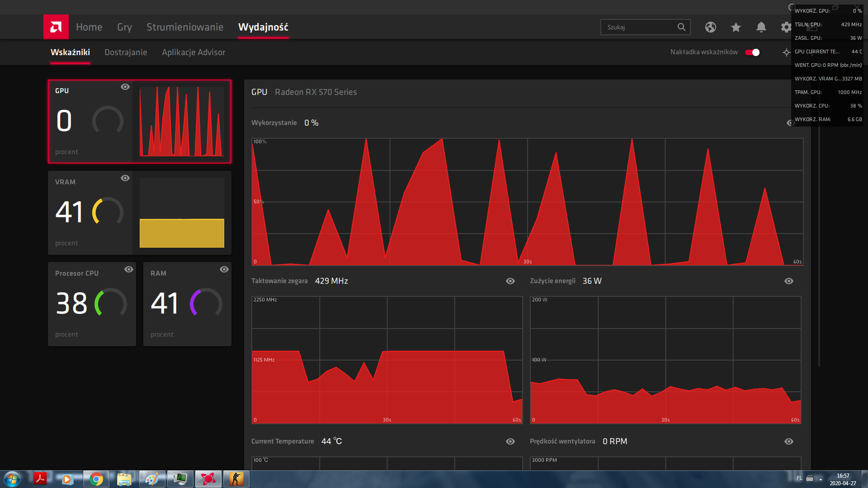This screenshot has height=488, width=868.
Task: Toggle visibility eye on the VRAM card
Action: 125,178
